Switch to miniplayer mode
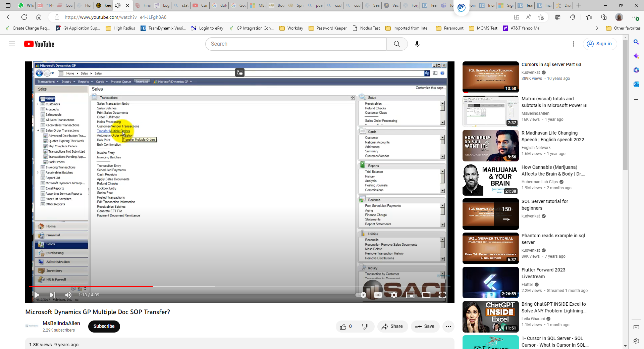 coord(410,295)
